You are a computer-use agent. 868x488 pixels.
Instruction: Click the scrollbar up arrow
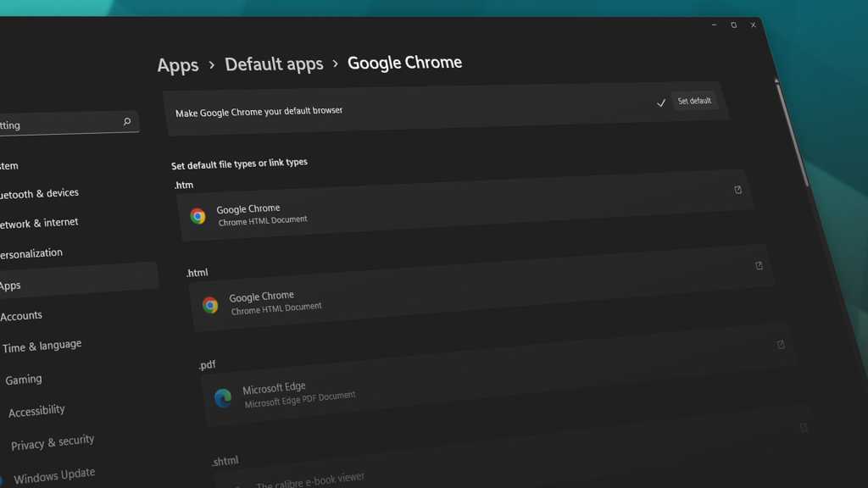[776, 80]
